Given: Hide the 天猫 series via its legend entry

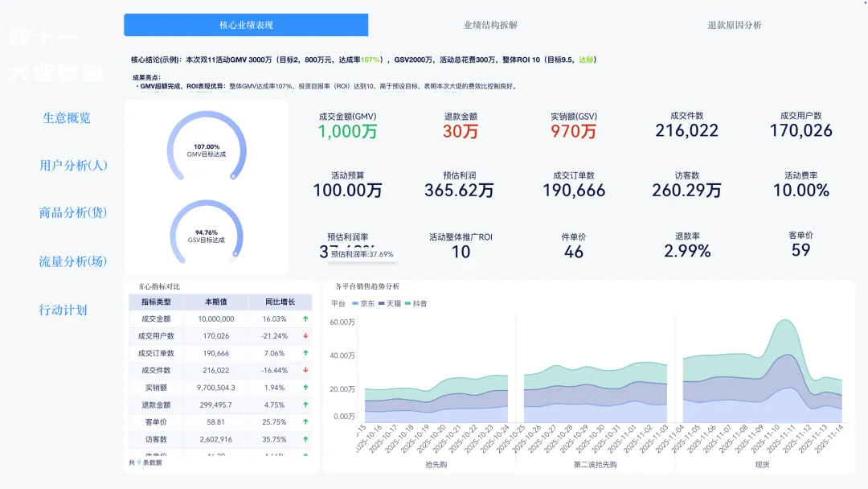Looking at the screenshot, I should point(391,303).
